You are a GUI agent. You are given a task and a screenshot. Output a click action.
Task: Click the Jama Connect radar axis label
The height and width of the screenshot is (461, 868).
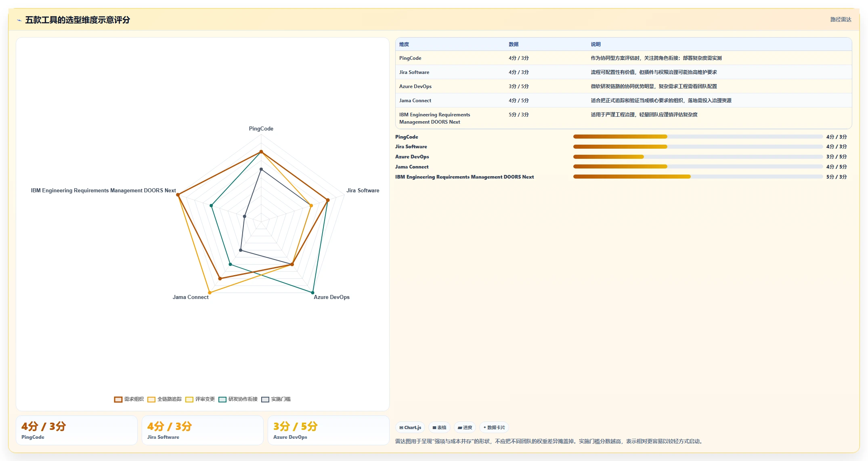191,297
